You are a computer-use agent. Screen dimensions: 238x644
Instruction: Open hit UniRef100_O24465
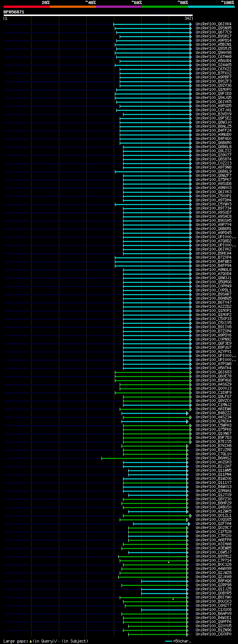point(213,65)
